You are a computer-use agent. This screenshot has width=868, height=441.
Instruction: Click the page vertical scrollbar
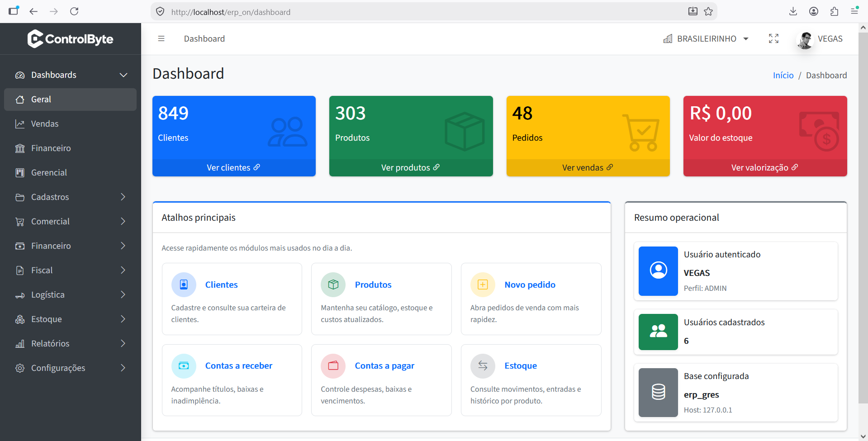[863, 217]
